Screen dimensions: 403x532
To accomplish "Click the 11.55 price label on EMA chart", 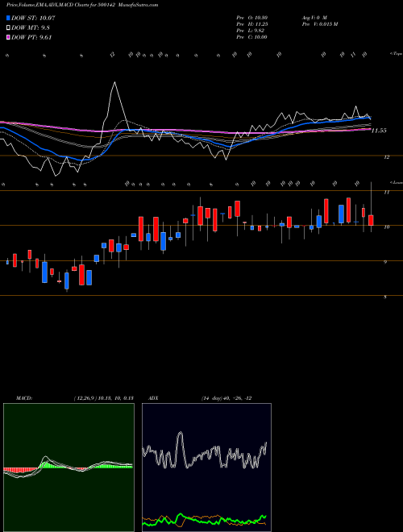I will coord(379,131).
